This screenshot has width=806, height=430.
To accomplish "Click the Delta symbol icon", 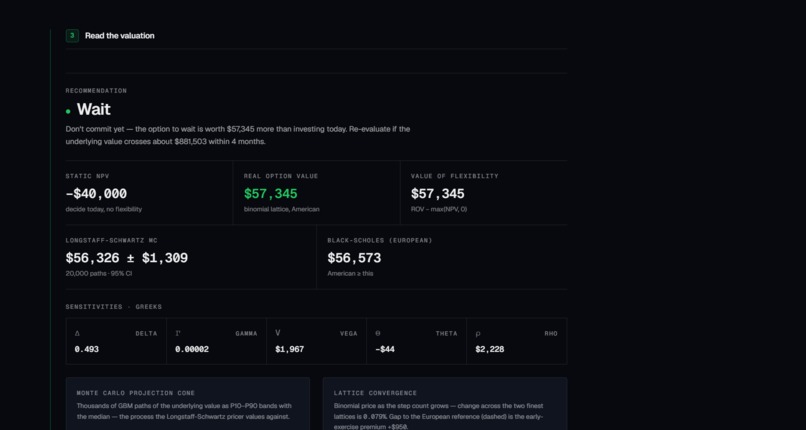I will pyautogui.click(x=77, y=333).
